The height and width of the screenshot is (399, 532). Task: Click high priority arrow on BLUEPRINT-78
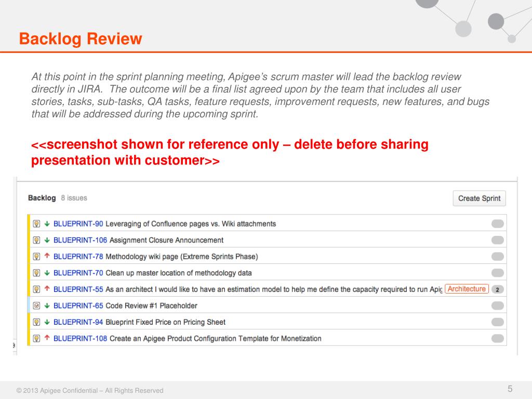click(47, 256)
